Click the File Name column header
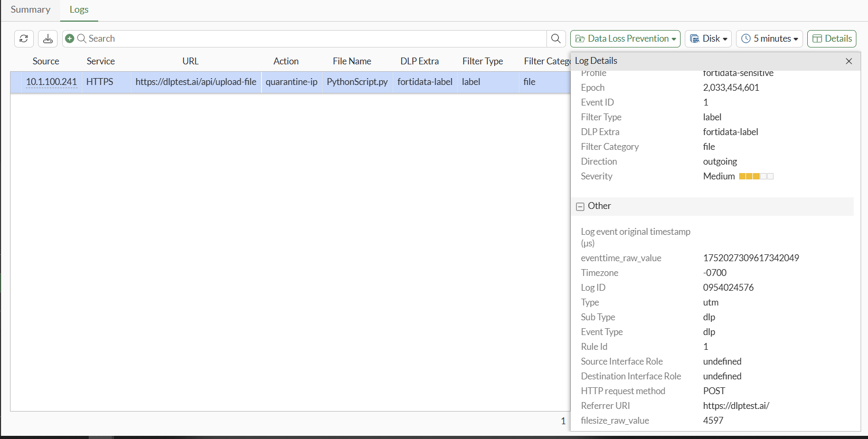 pyautogui.click(x=352, y=61)
